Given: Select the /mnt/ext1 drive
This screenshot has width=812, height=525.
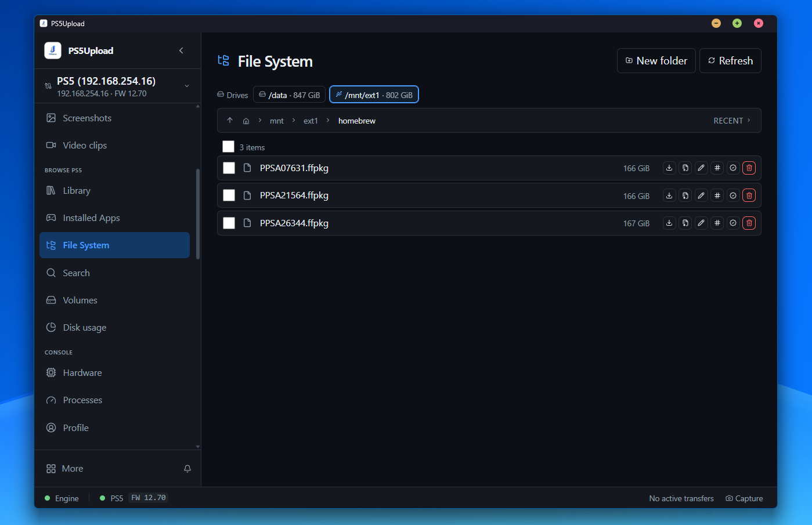Looking at the screenshot, I should (374, 95).
